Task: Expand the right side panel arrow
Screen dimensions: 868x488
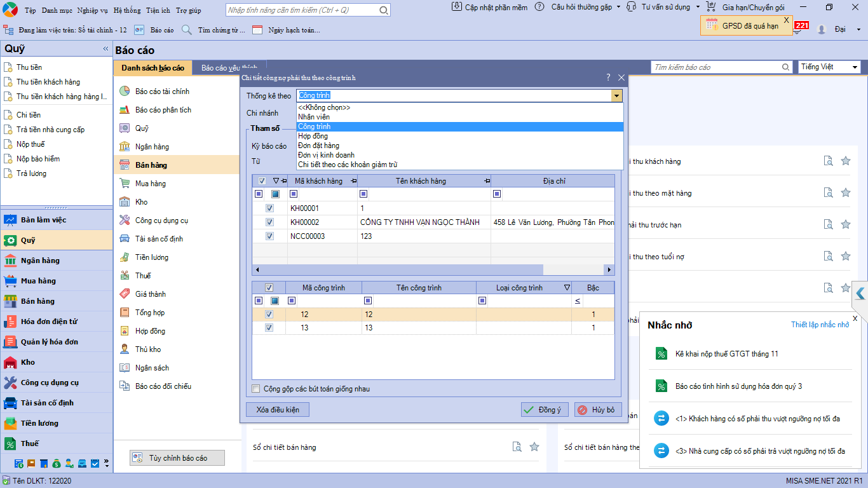Action: (x=860, y=293)
